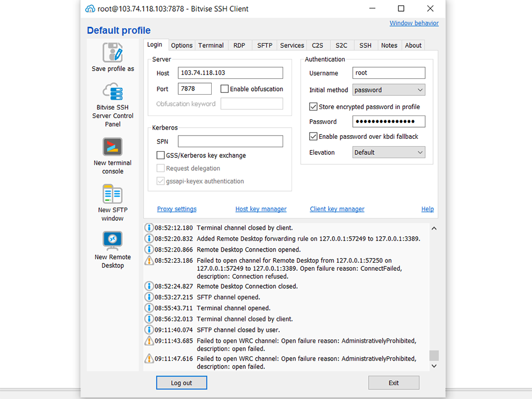
Task: Click warning icon on 08:52:23 log entry
Action: click(149, 261)
